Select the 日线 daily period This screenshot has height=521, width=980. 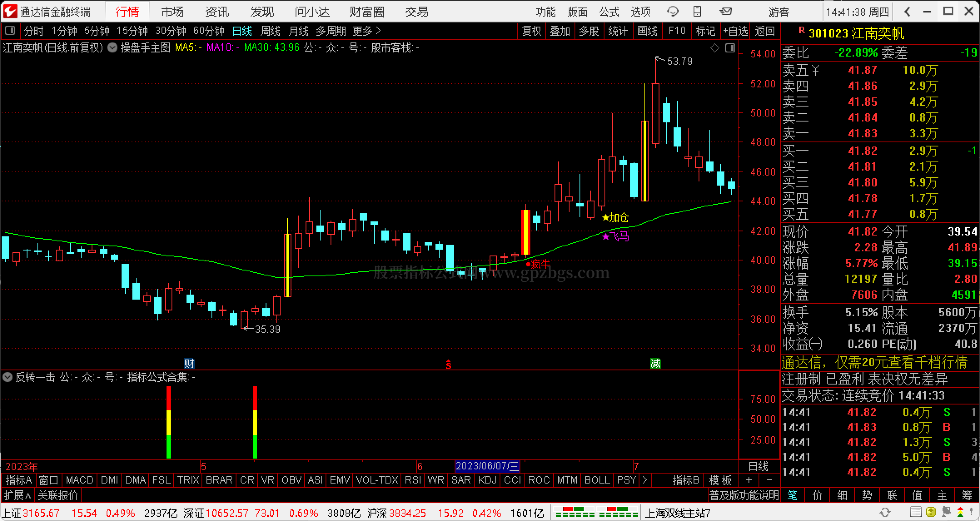(242, 31)
